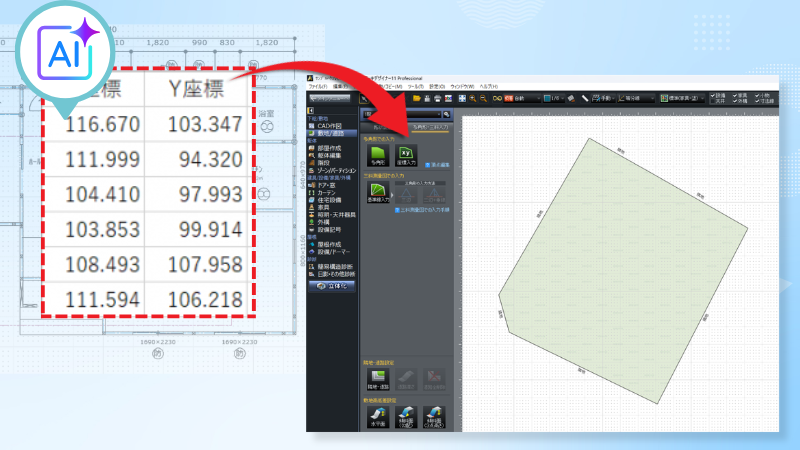
Task: Toggle the 寸法線 display checkbox
Action: [x=758, y=101]
